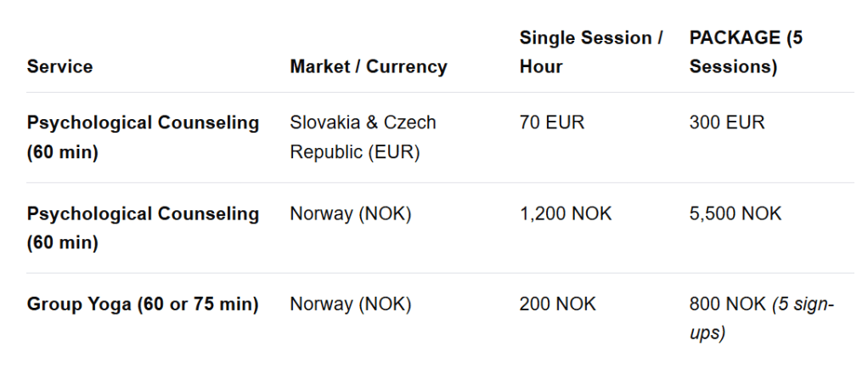This screenshot has width=868, height=375.
Task: Select first Psychological Counseling (60 min) cell
Action: click(143, 137)
